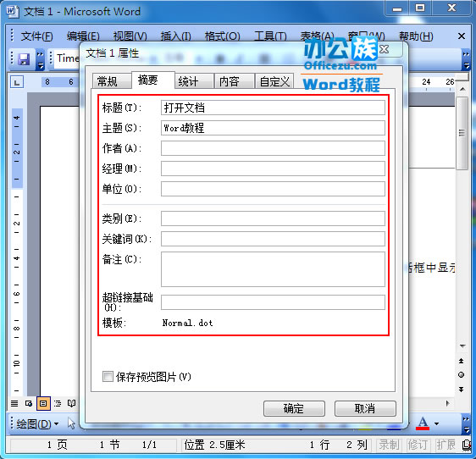Click the 经理(M) input field

click(x=273, y=169)
